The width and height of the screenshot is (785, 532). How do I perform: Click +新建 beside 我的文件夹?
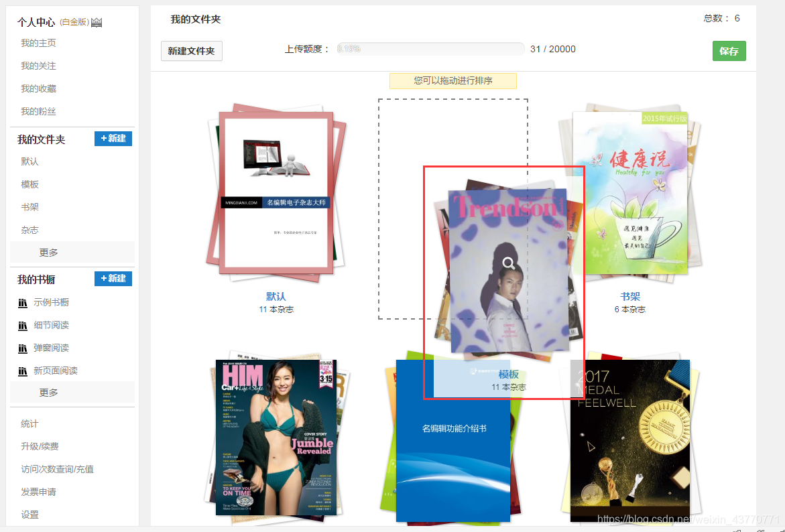[113, 139]
